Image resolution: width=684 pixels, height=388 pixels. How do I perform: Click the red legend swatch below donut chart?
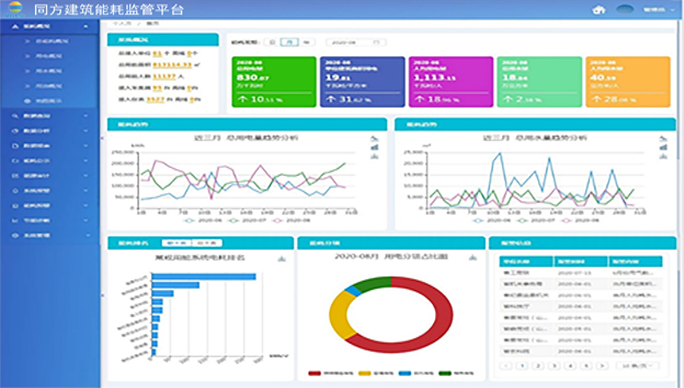[x=315, y=374]
